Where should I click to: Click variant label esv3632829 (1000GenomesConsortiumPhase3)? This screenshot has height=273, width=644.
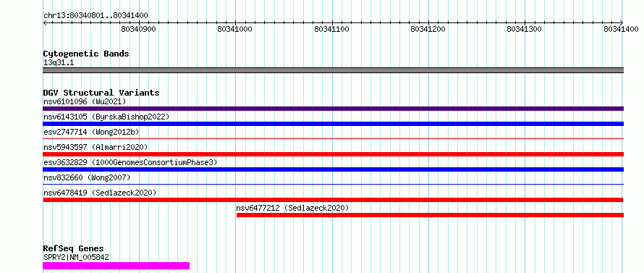[x=130, y=162]
